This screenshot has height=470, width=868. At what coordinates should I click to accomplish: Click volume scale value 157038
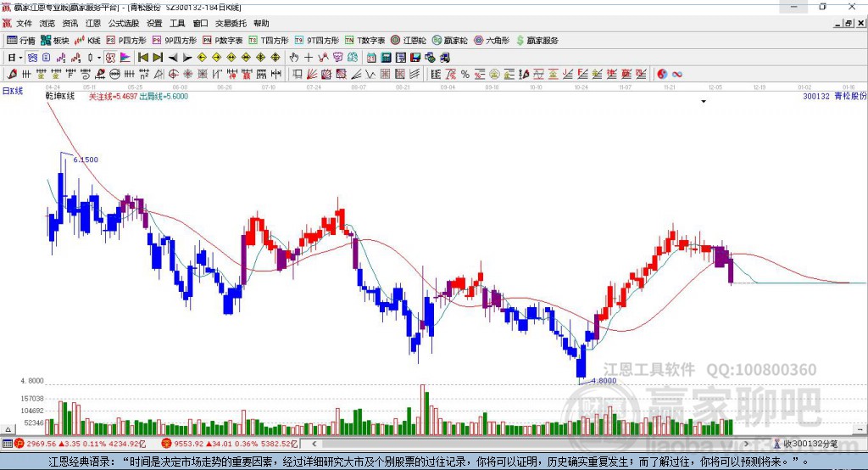32,399
